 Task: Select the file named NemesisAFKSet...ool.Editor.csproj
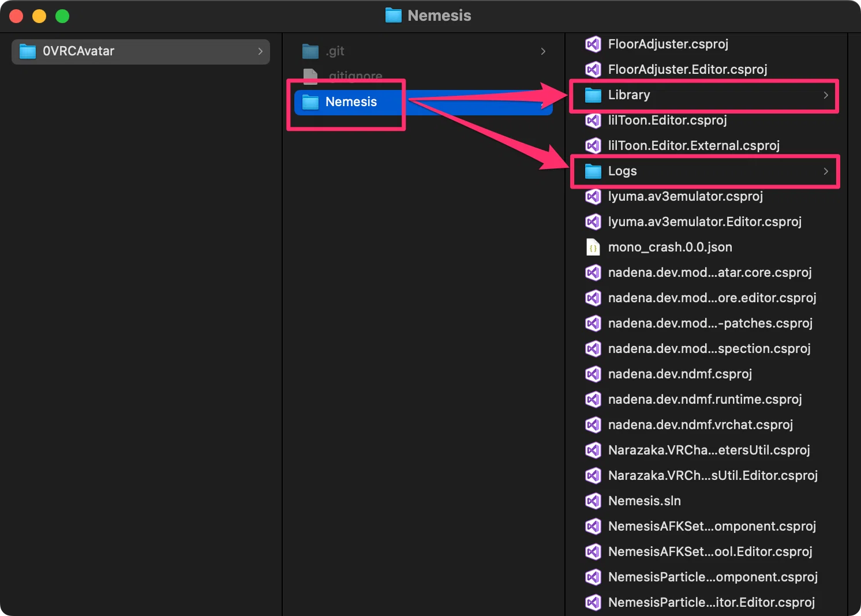710,551
